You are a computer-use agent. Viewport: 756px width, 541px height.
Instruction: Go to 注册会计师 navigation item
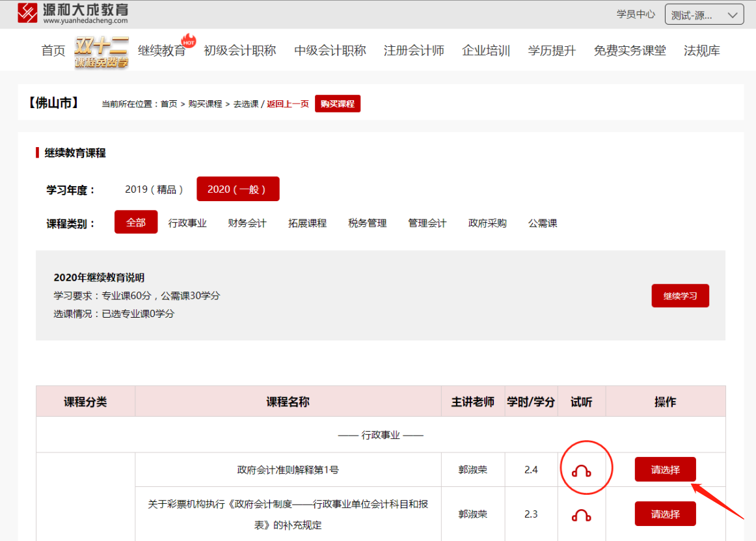tap(414, 51)
